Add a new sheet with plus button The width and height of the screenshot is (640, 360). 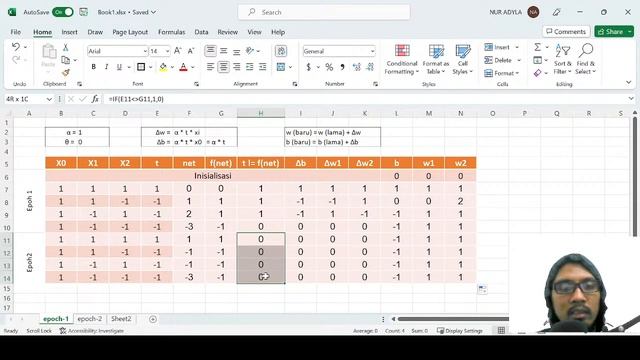(x=153, y=319)
